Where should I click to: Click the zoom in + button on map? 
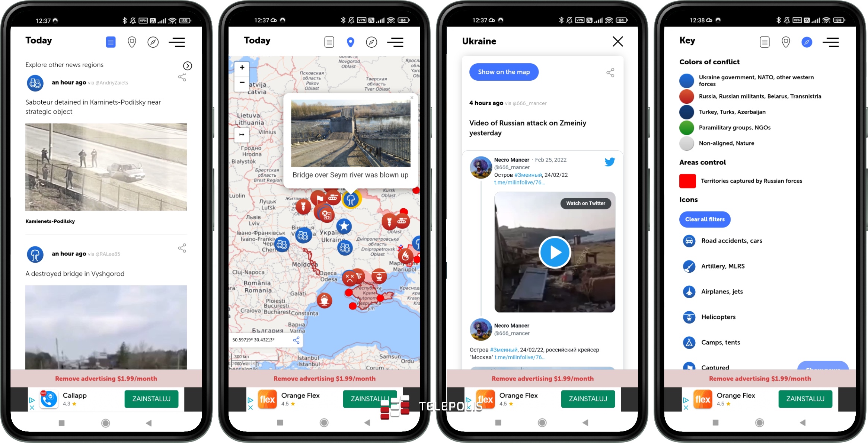[242, 69]
